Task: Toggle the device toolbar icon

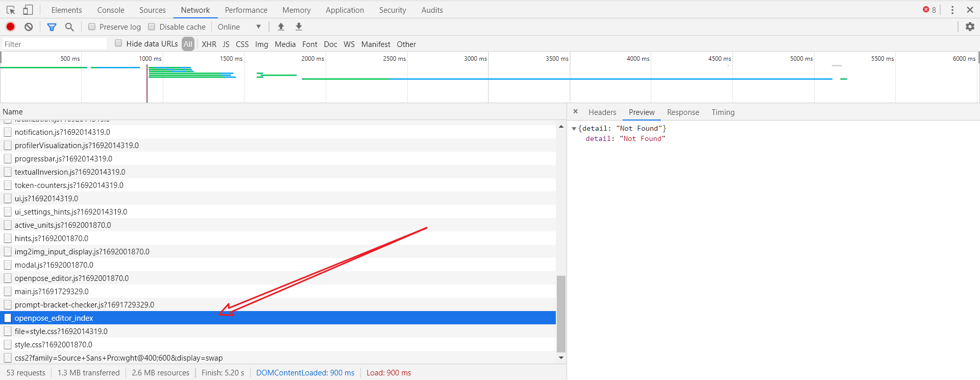Action: coord(28,10)
